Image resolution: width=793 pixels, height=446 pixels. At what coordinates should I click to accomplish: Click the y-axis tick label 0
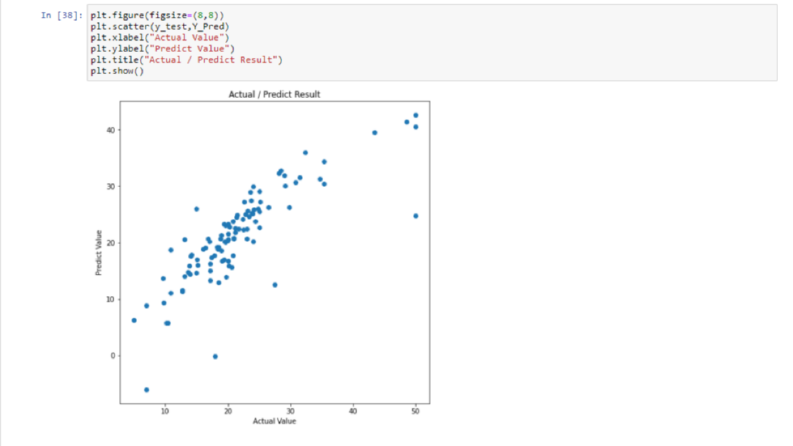click(x=112, y=355)
